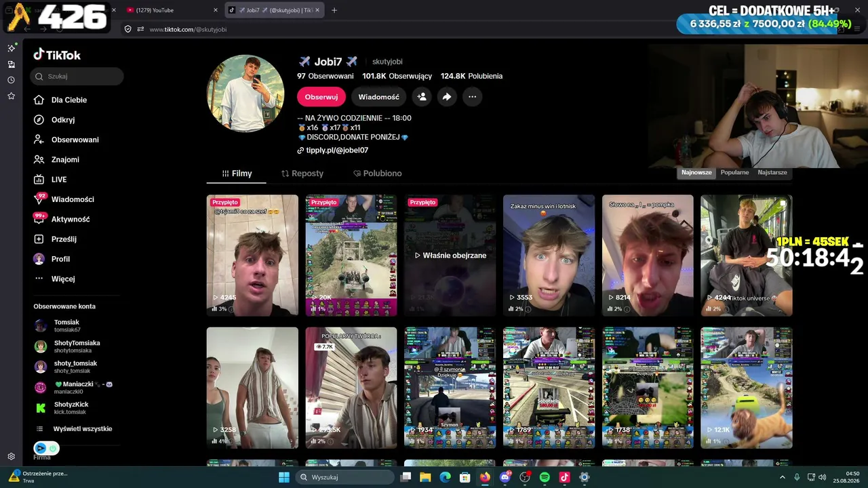
Task: Open the video with 1738 views
Action: pos(648,388)
